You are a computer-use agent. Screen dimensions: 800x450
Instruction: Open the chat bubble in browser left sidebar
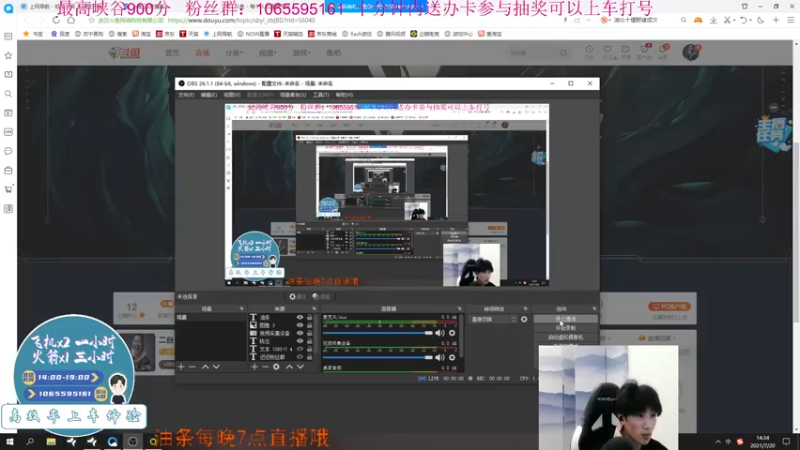click(x=8, y=151)
